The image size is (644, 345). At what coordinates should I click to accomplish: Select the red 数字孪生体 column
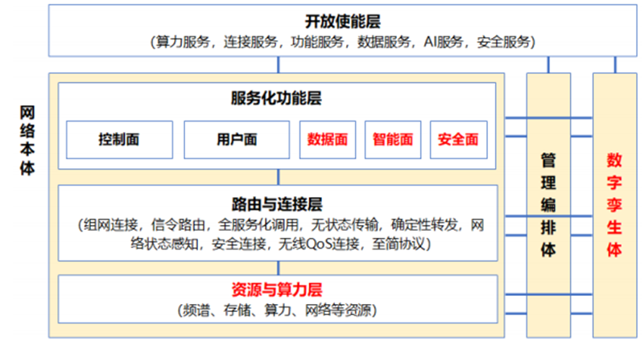[615, 205]
